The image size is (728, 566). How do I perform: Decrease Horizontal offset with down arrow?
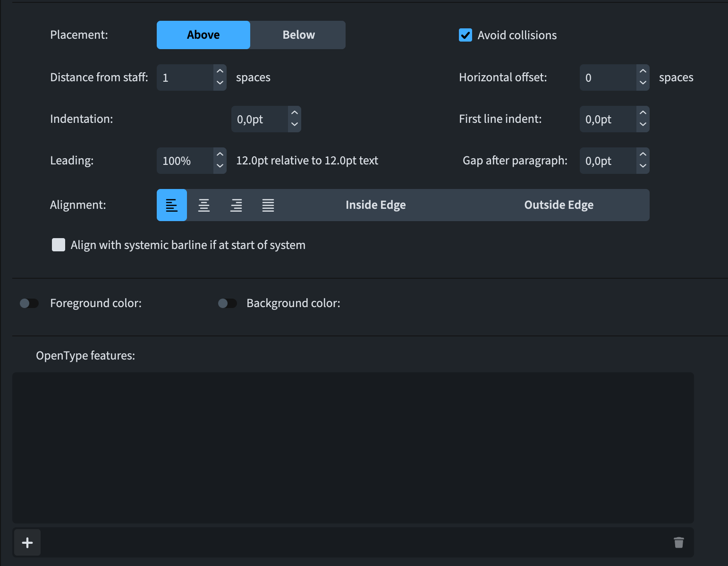click(643, 83)
